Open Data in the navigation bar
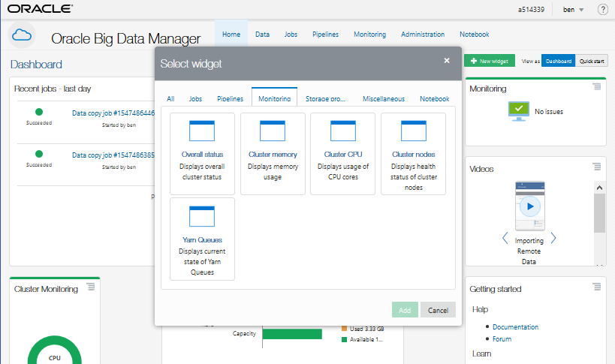Viewport: 615px width, 364px height. [262, 35]
